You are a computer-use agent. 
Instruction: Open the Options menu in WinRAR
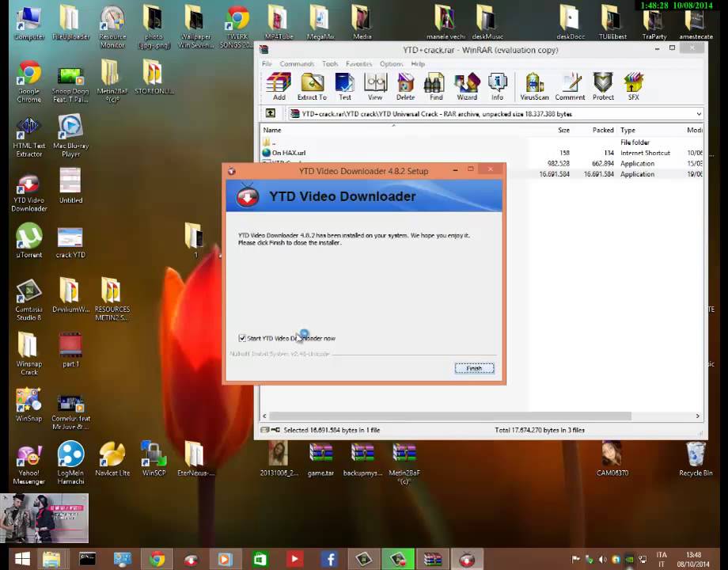coord(391,63)
